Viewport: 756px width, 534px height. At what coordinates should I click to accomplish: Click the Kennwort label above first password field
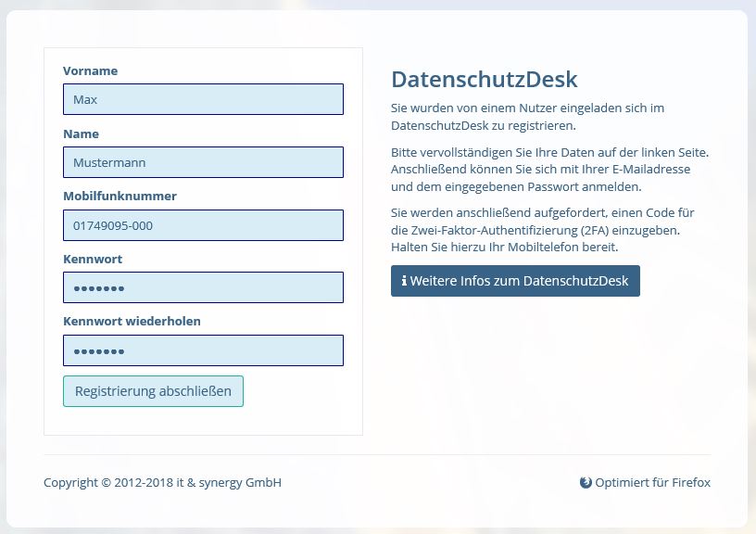coord(93,259)
